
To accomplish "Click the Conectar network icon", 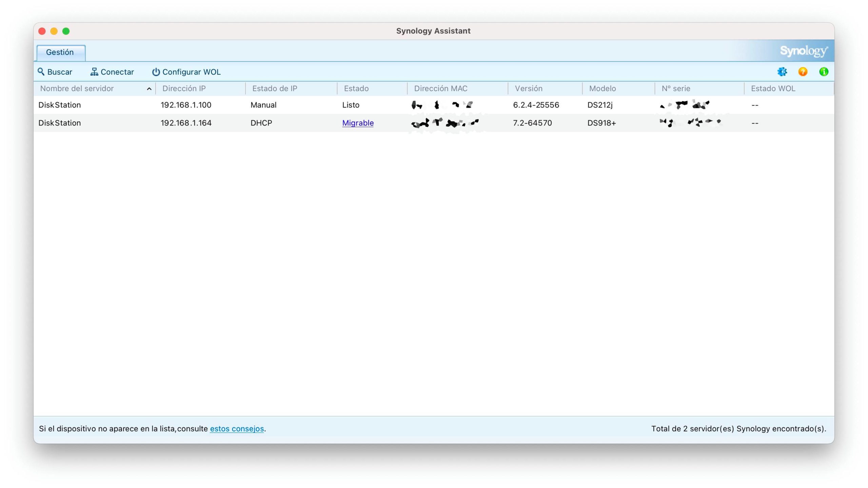I will [94, 72].
